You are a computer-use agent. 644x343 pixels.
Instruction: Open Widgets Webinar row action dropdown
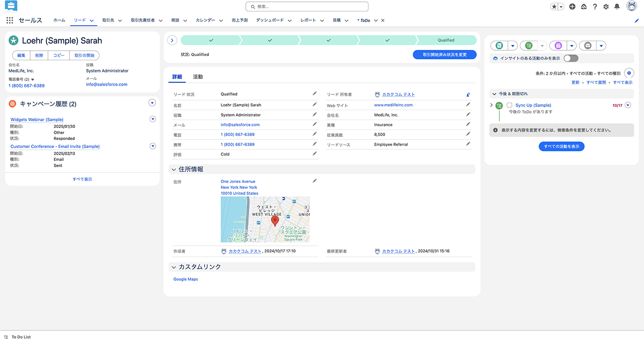(153, 119)
